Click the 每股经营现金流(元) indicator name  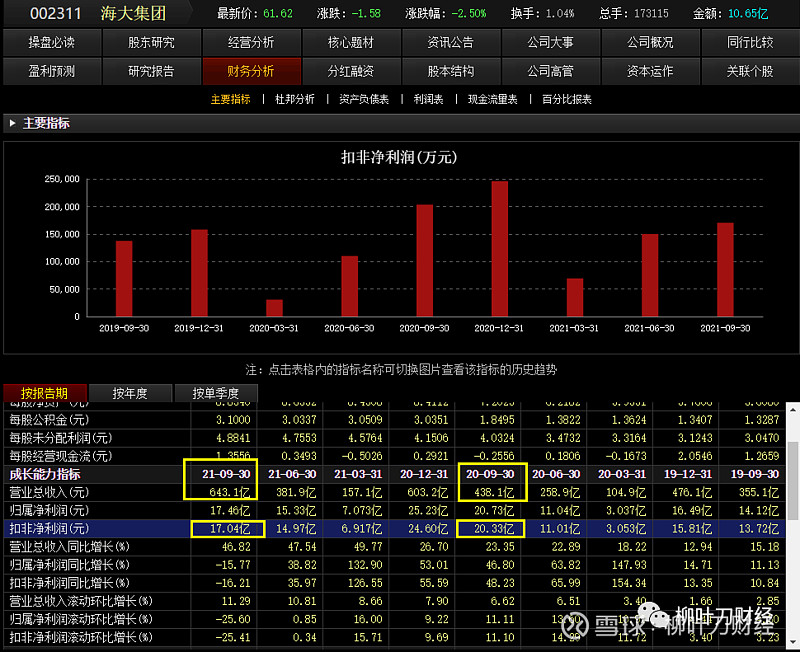[x=61, y=456]
